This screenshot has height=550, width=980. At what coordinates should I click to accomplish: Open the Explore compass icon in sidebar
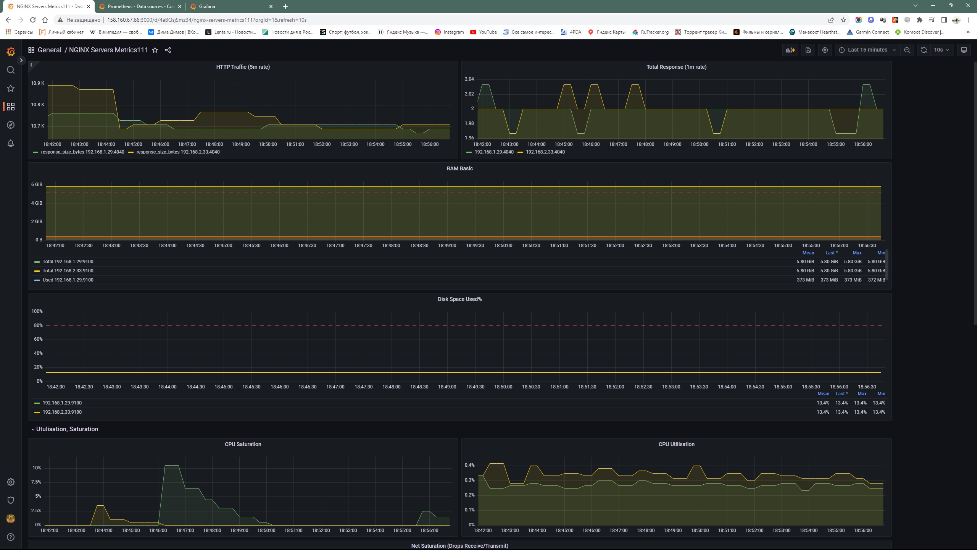pyautogui.click(x=11, y=125)
